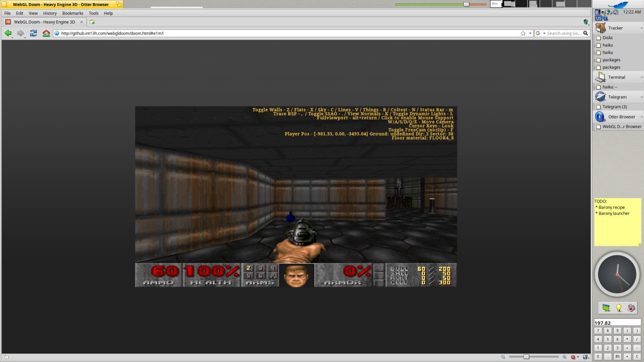Close the WebGL Doom tab

82,22
